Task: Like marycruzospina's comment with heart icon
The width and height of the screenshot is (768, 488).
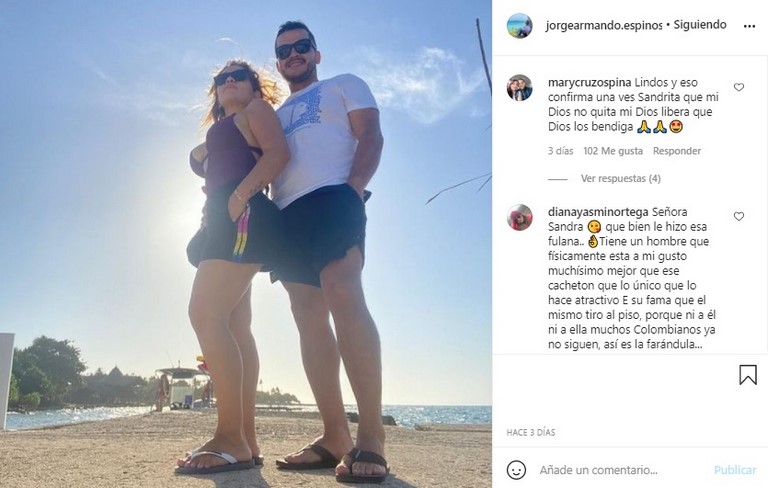Action: [739, 87]
